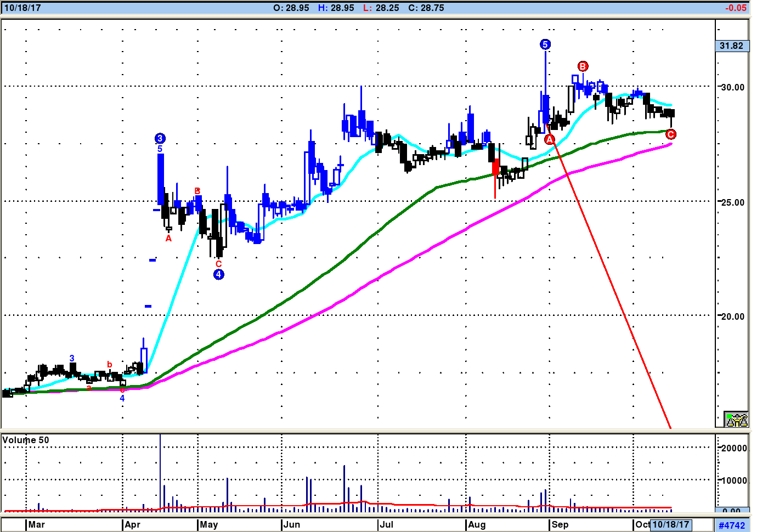
Task: Click the #4742 bar count box
Action: point(732,525)
